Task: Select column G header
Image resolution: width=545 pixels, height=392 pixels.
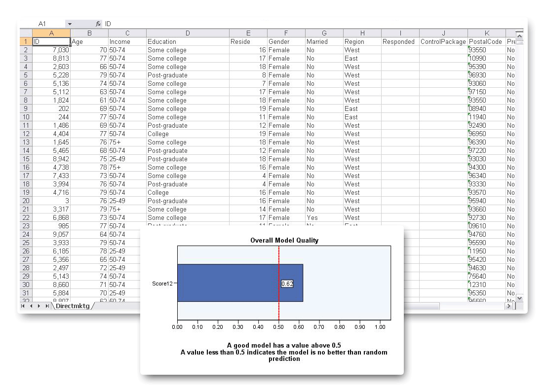Action: click(x=324, y=33)
